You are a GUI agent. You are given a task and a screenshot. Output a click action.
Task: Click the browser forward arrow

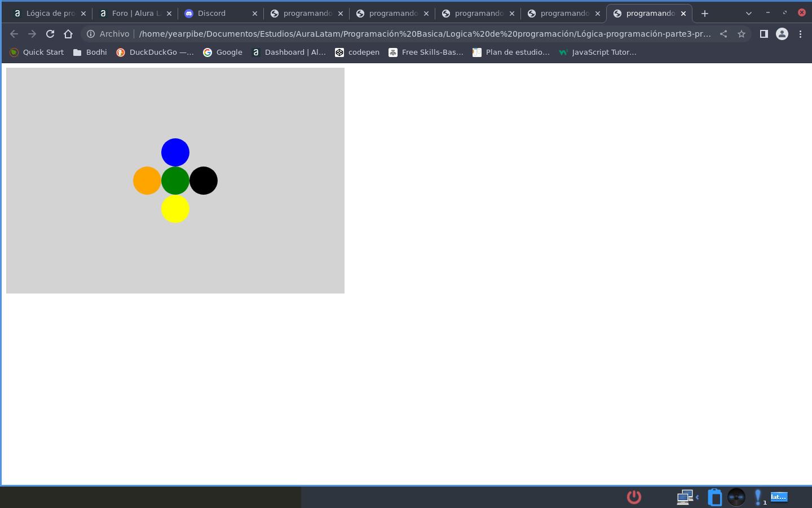(x=32, y=34)
